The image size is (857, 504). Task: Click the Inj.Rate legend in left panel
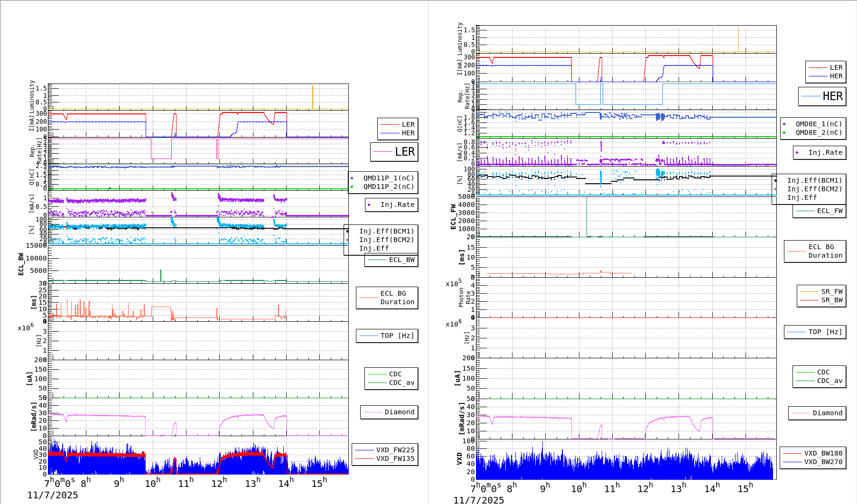[397, 205]
